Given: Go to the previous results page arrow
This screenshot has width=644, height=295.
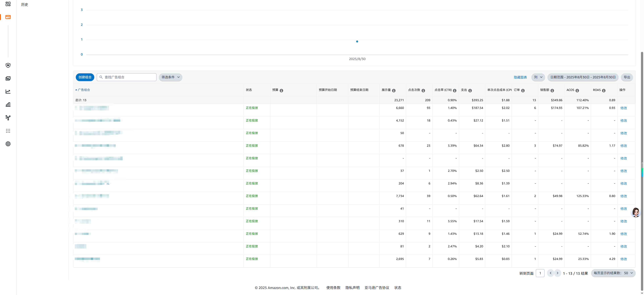Looking at the screenshot, I should [x=550, y=273].
